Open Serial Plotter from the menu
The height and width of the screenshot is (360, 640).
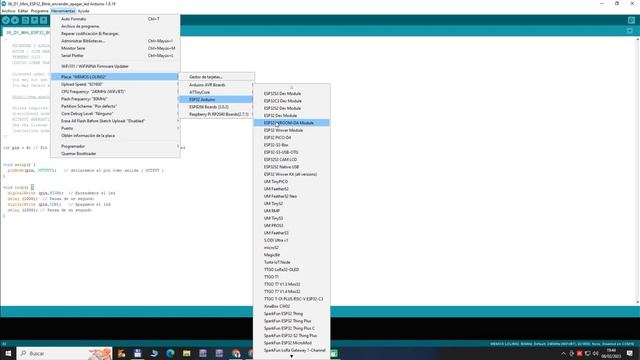pos(115,56)
